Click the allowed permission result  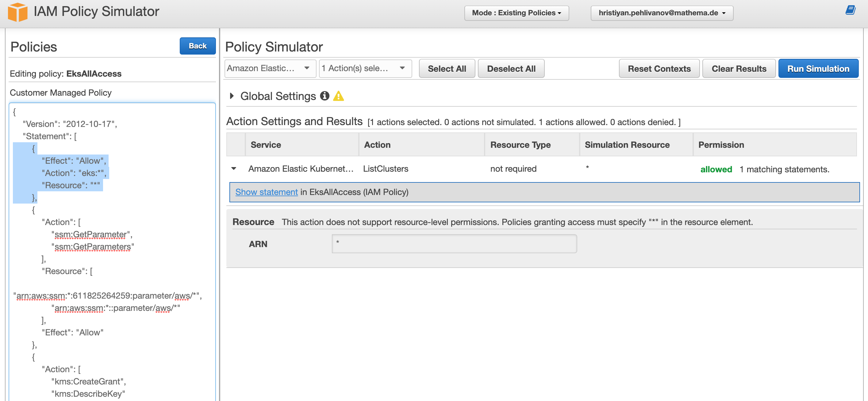[716, 169]
